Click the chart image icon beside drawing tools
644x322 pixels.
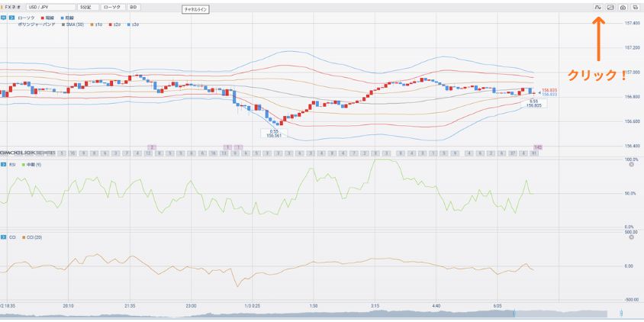click(x=610, y=7)
